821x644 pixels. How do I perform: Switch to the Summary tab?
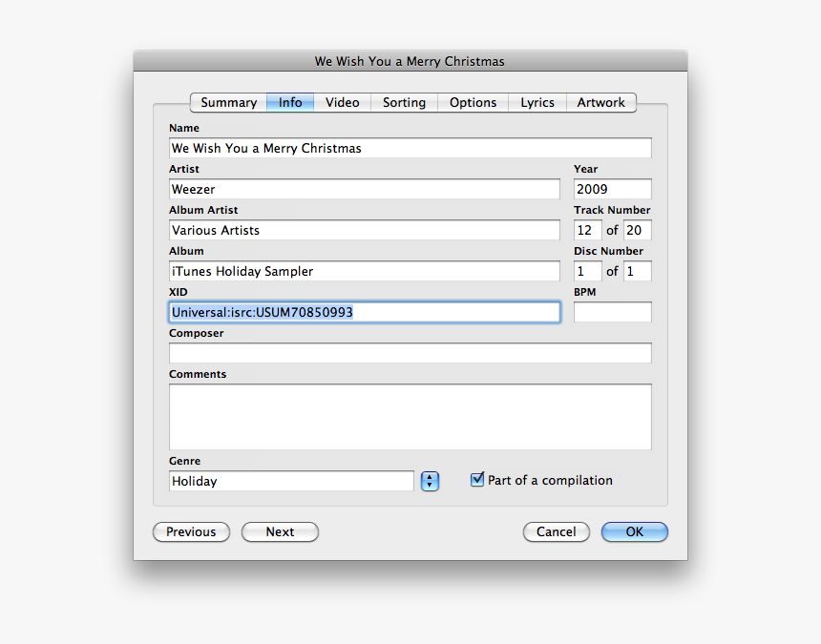click(227, 102)
